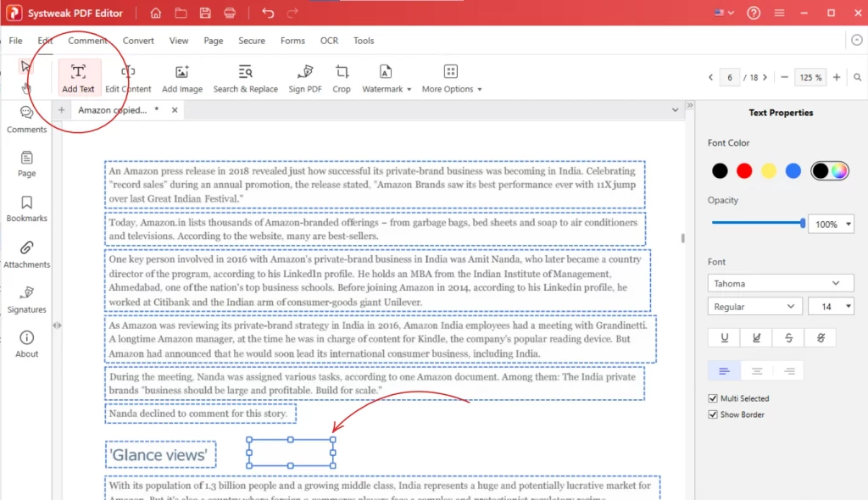The image size is (868, 500).
Task: Go to the next page arrow
Action: 765,77
